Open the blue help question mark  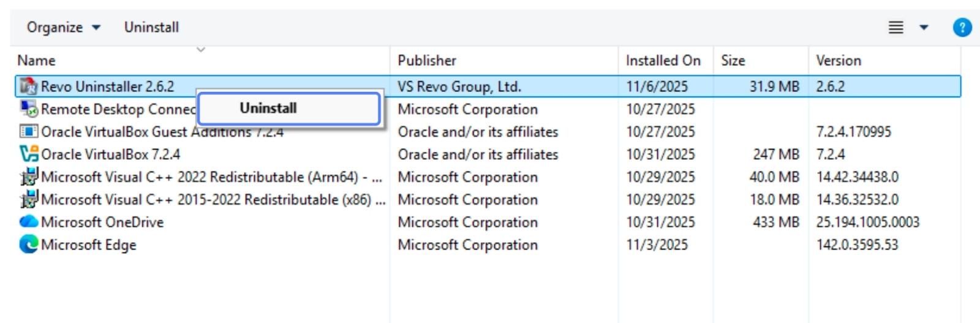[x=962, y=28]
